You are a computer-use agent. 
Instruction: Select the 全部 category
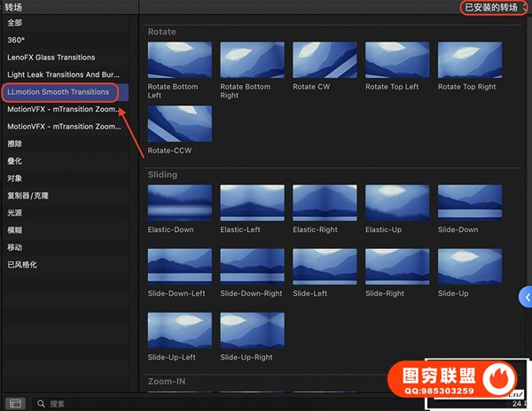pos(15,23)
